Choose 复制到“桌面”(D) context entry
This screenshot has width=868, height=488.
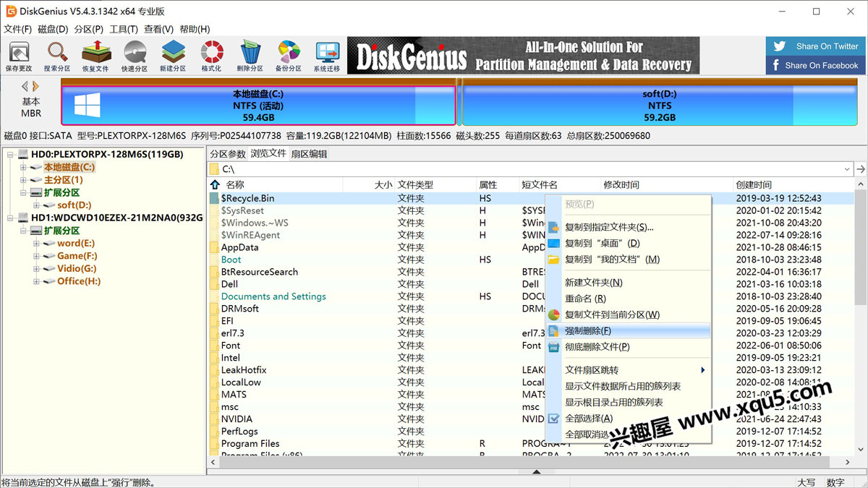[628, 243]
